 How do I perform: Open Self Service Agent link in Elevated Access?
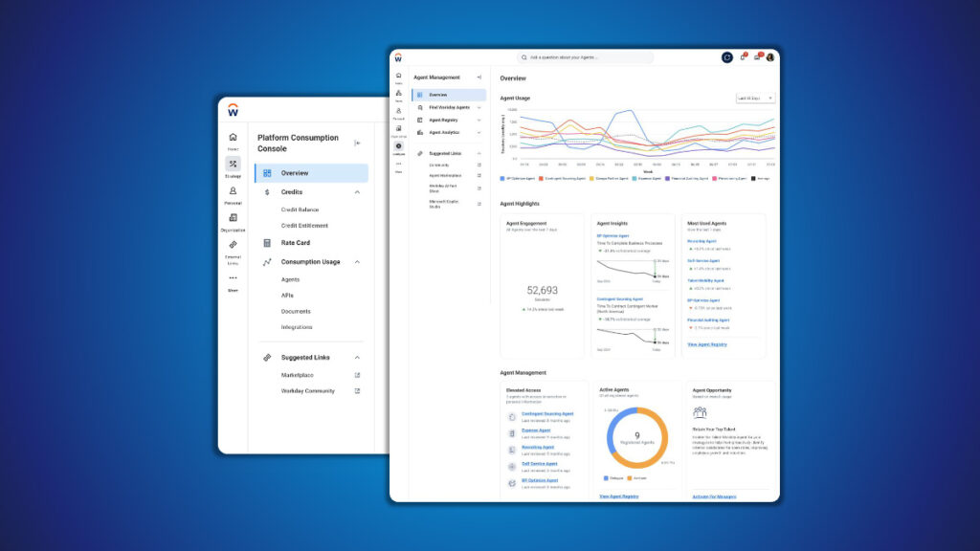[540, 464]
